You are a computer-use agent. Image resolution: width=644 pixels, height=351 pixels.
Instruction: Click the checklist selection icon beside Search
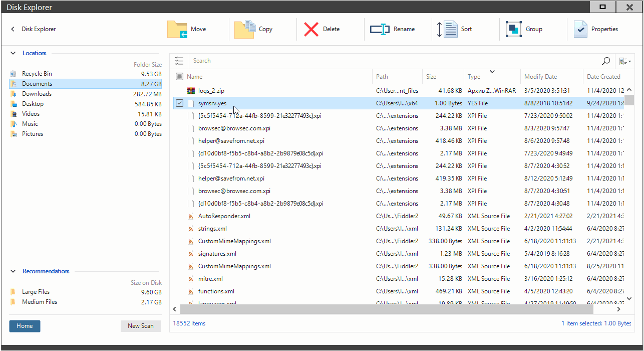(x=179, y=61)
